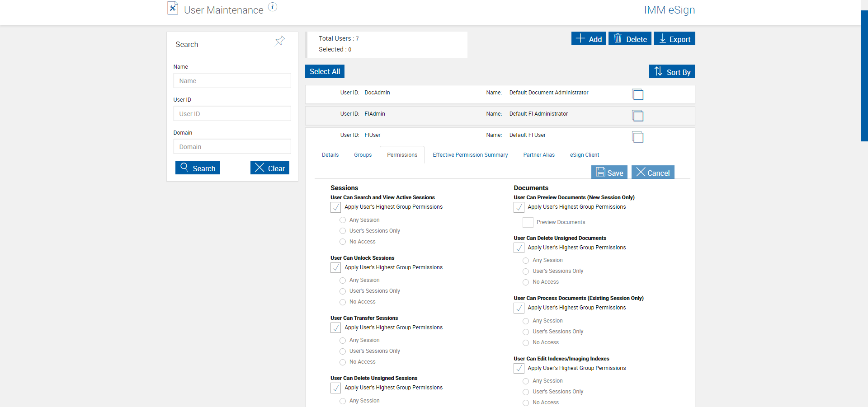Click the Export download button
868x407 pixels.
pos(674,39)
